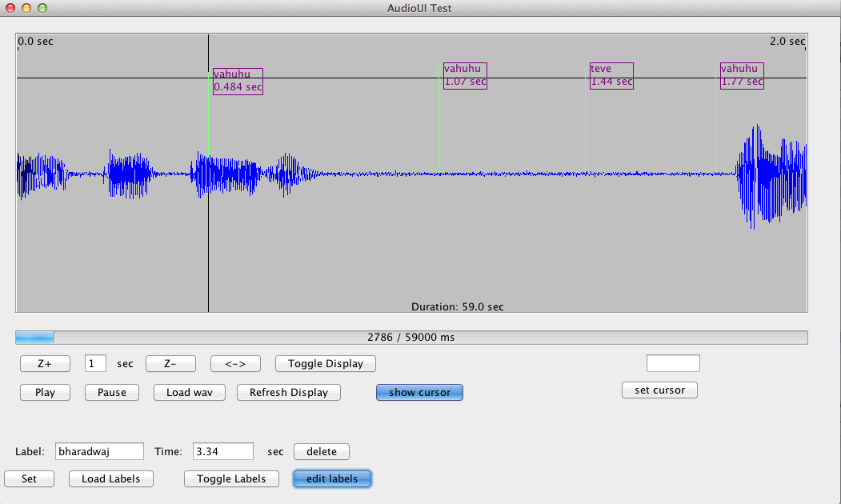841x504 pixels.
Task: Refresh Display of the waveform
Action: [x=289, y=393]
